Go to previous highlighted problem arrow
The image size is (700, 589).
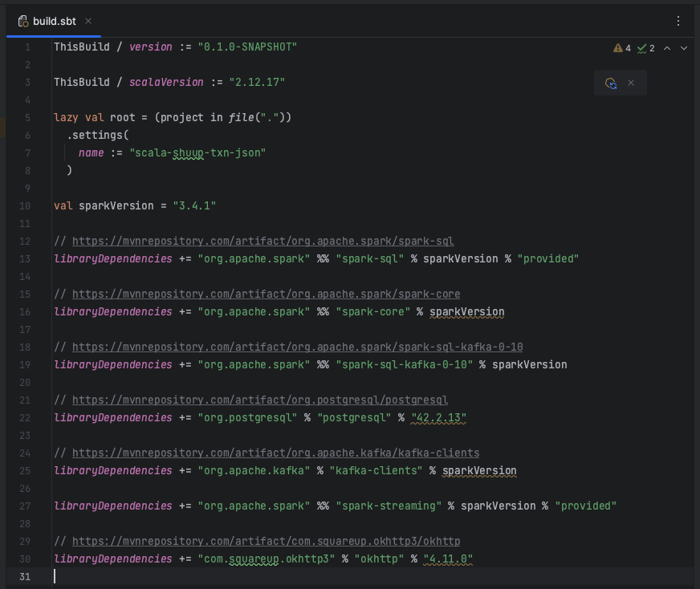[667, 47]
